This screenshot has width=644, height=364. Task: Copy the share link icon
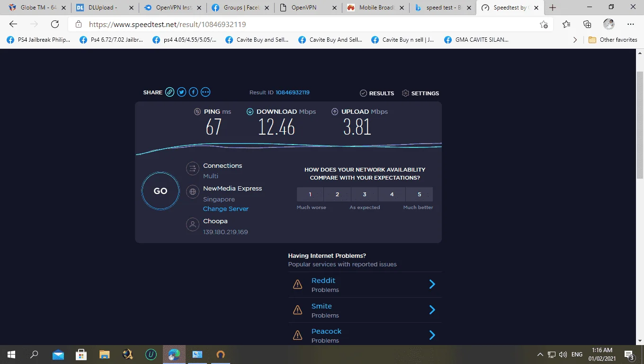(170, 92)
